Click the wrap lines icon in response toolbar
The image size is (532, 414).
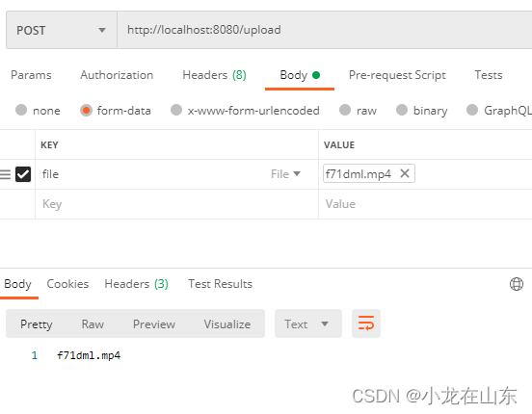point(366,323)
